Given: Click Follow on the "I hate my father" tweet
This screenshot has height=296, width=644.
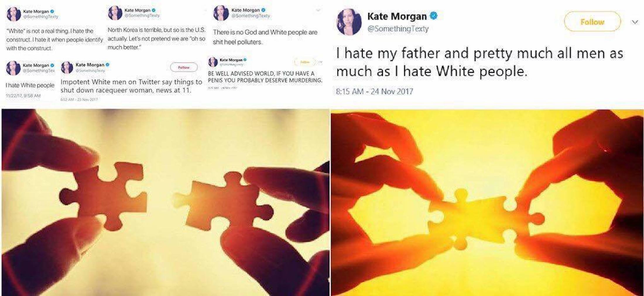Looking at the screenshot, I should click(592, 22).
